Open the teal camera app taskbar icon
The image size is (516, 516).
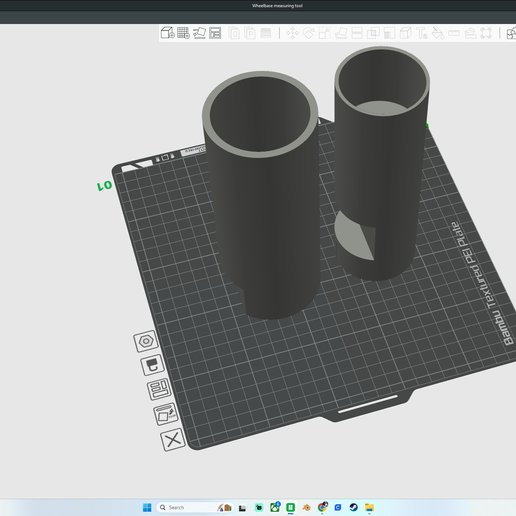click(259, 507)
